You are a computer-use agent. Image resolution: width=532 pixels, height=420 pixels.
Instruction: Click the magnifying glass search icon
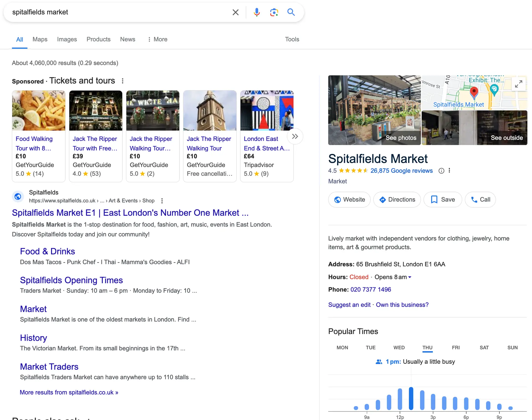291,12
